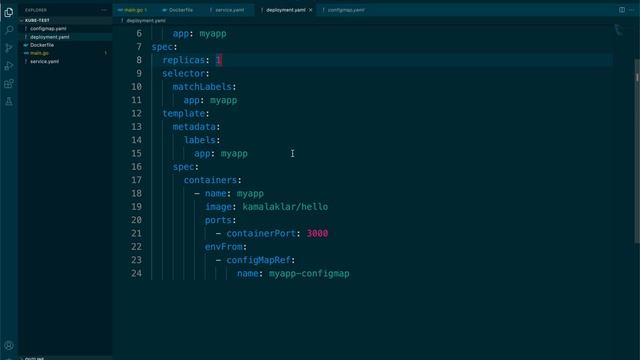Open the Accounts menu icon
The height and width of the screenshot is (360, 640).
coord(9,346)
